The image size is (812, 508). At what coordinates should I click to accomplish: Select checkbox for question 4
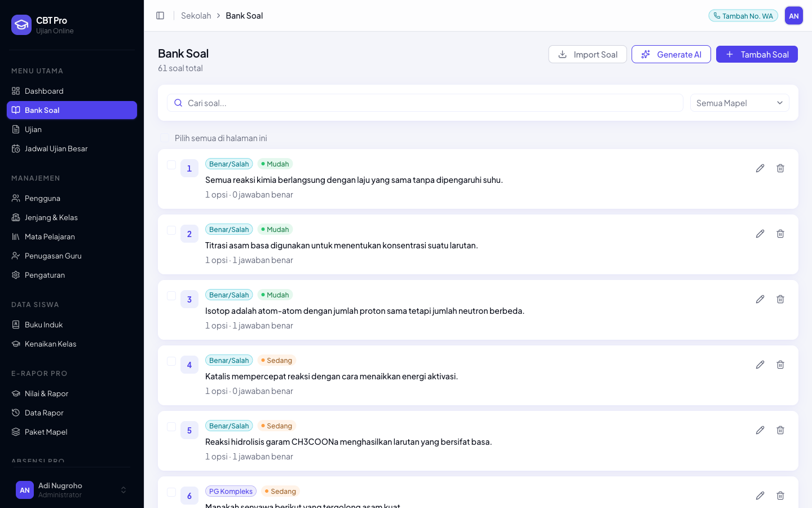pos(171,361)
